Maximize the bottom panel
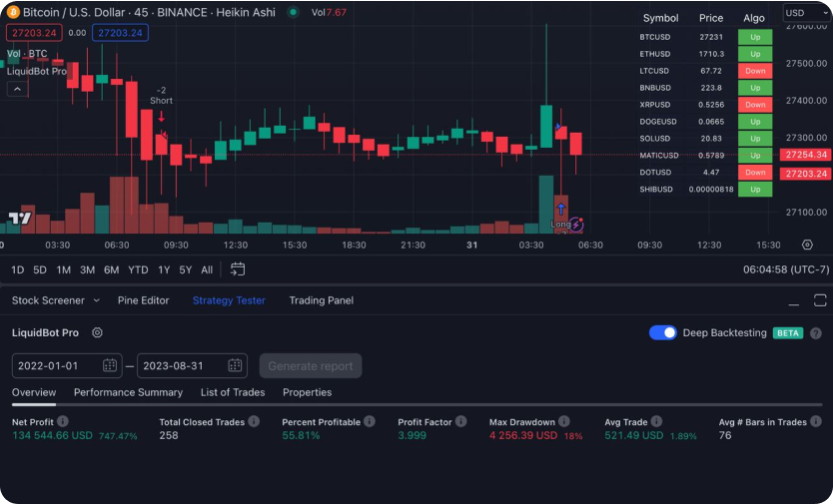This screenshot has width=833, height=504. tap(820, 300)
